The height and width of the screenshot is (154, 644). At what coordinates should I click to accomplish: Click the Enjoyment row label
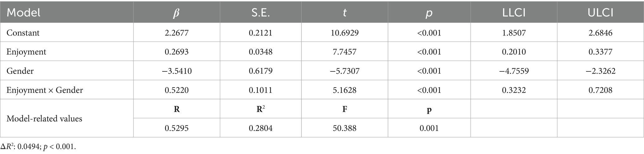point(26,52)
